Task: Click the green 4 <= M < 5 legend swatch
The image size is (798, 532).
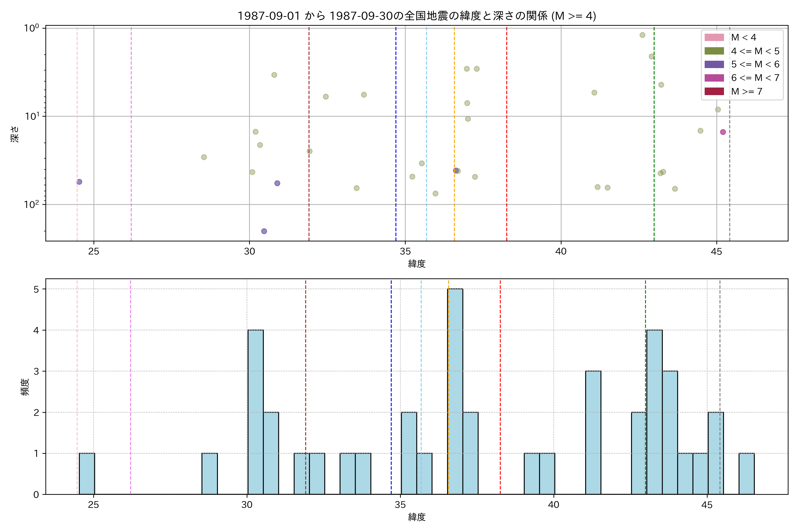Action: 714,51
